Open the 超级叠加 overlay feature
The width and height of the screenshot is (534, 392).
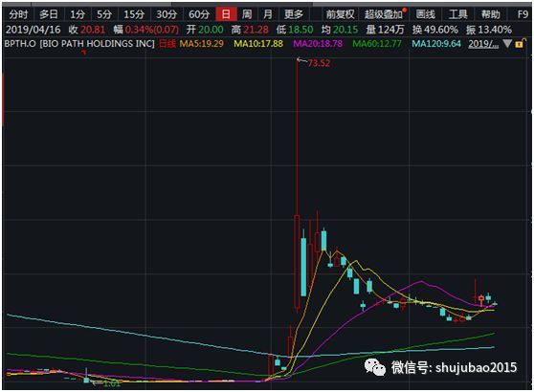pyautogui.click(x=383, y=14)
